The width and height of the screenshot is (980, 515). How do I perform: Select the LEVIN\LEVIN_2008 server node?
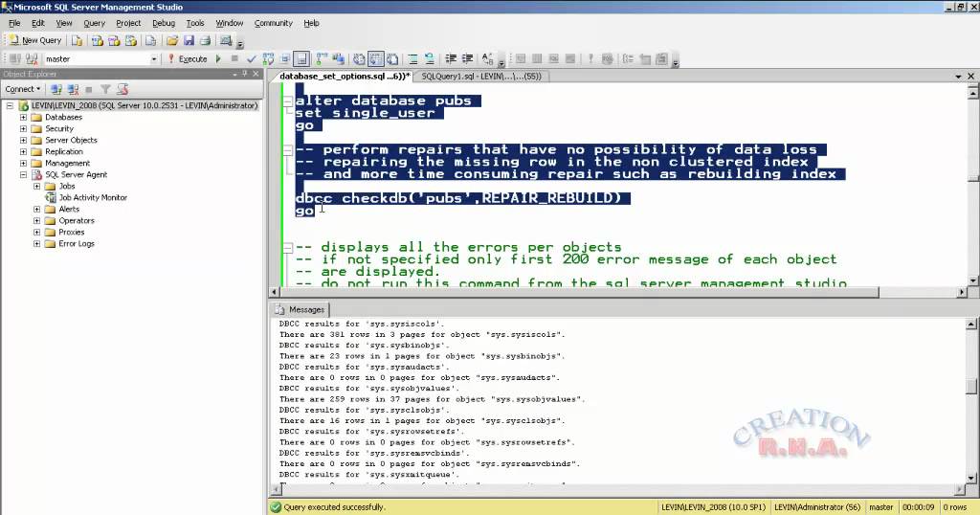[x=145, y=105]
